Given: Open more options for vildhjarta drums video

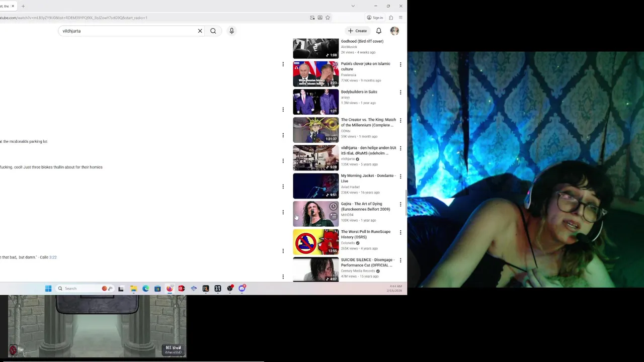Looking at the screenshot, I should click(400, 148).
